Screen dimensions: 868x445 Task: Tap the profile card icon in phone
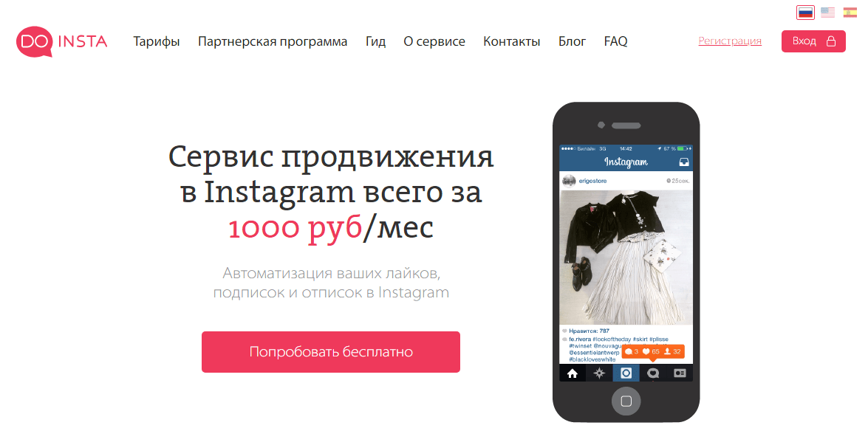pyautogui.click(x=680, y=373)
